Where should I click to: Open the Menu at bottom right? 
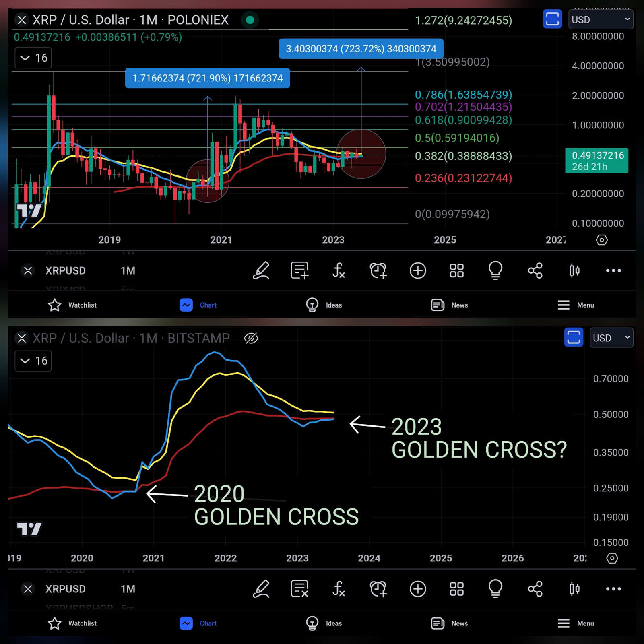coord(576,305)
